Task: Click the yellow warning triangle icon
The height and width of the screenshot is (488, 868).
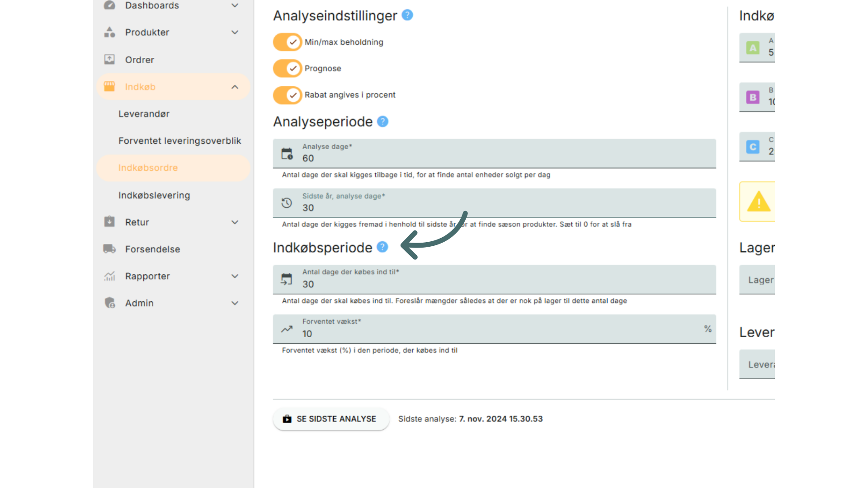Action: 759,201
